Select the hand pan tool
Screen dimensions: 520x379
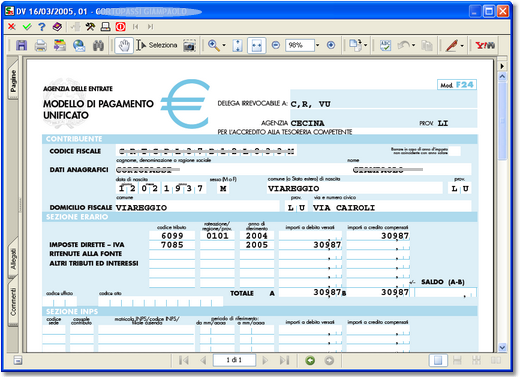coord(124,45)
